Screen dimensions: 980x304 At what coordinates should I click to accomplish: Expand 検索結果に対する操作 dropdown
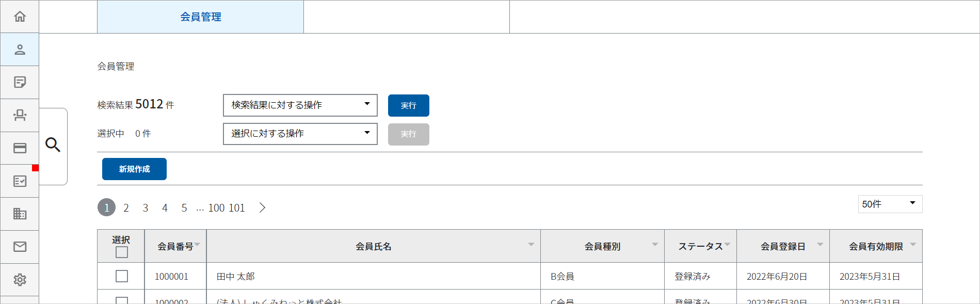coord(300,105)
